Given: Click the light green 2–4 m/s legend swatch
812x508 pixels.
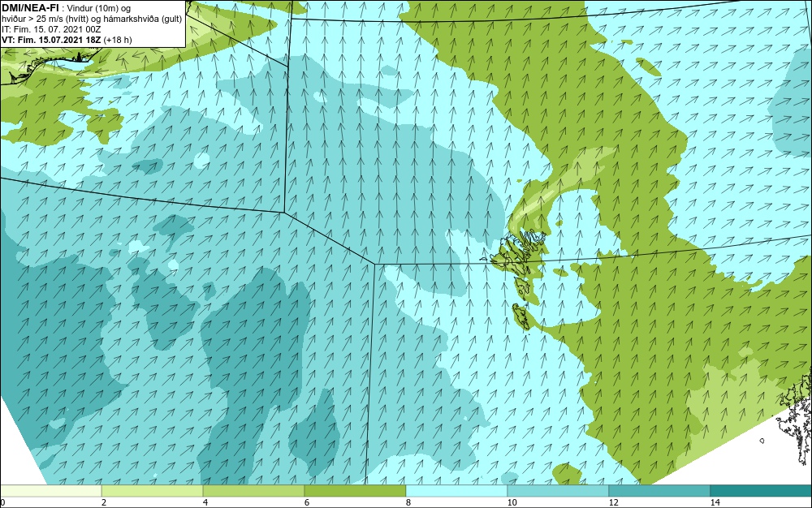Looking at the screenshot, I should (x=153, y=491).
